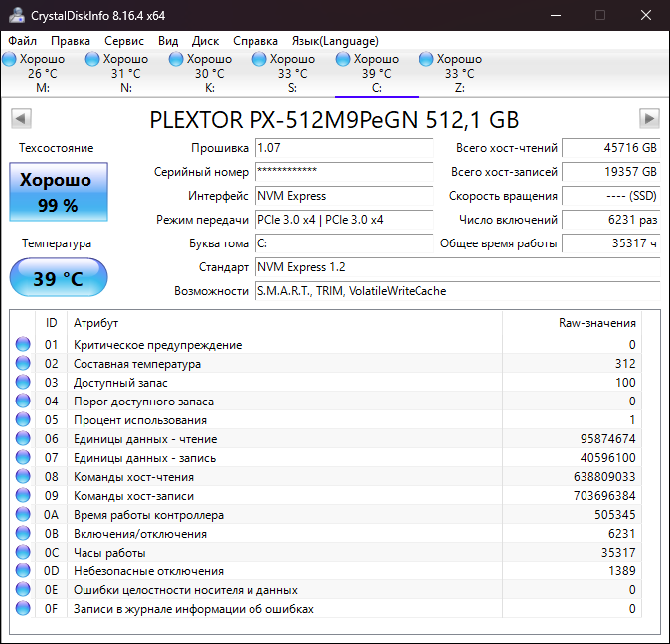Click the Техсостояние label
670x644 pixels.
[x=56, y=148]
